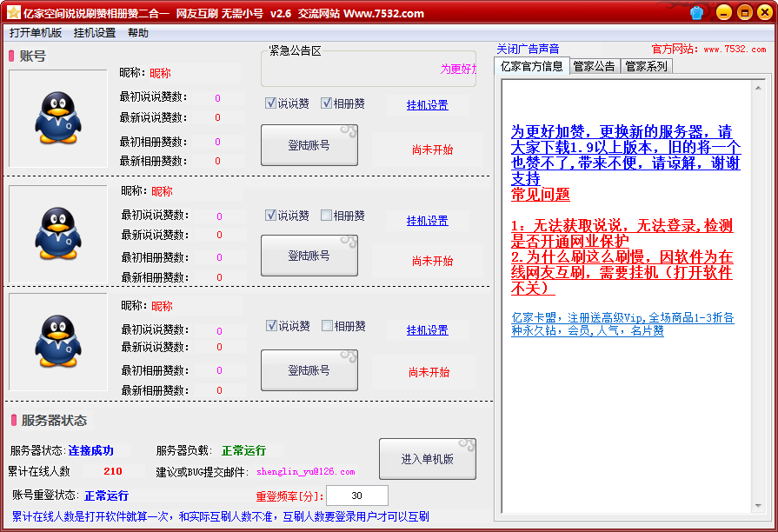Screen dimensions: 778x532
Task: Open the 打开单机版 menu
Action: click(36, 33)
